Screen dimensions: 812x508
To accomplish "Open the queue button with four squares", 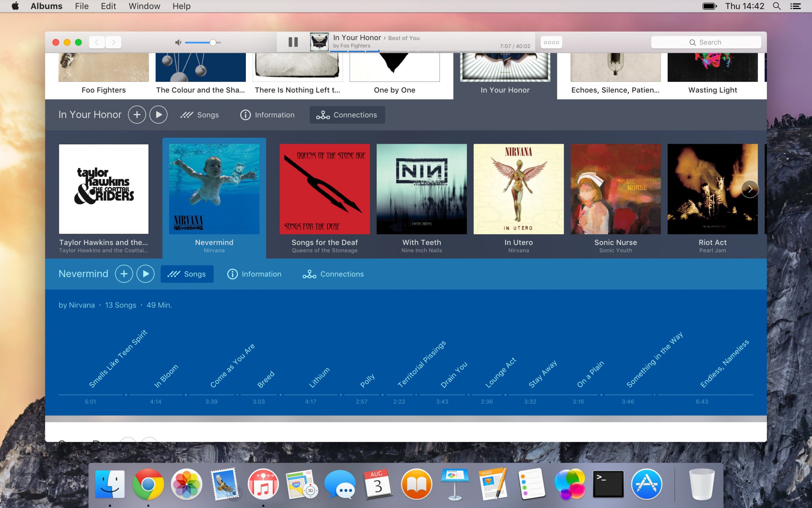I will 551,42.
